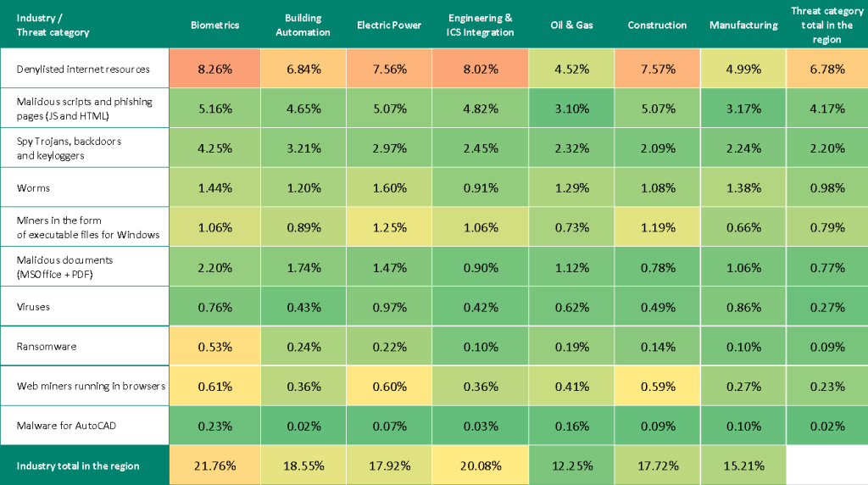Click the 12.25% Oil & Gas total cell
Image resolution: width=868 pixels, height=485 pixels.
point(571,465)
